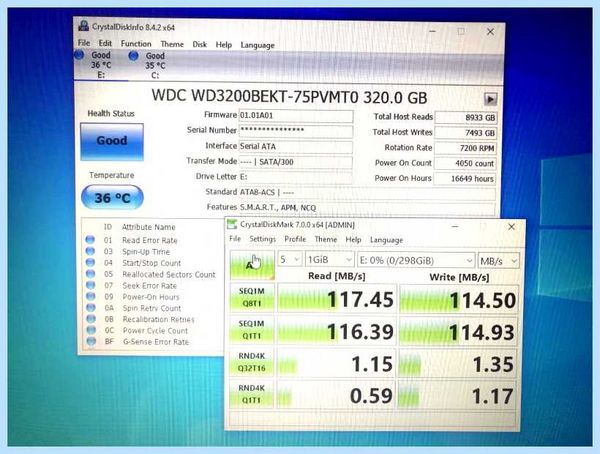This screenshot has height=454, width=600.
Task: Expand the test count dropdown showing 5
Action: coord(290,260)
